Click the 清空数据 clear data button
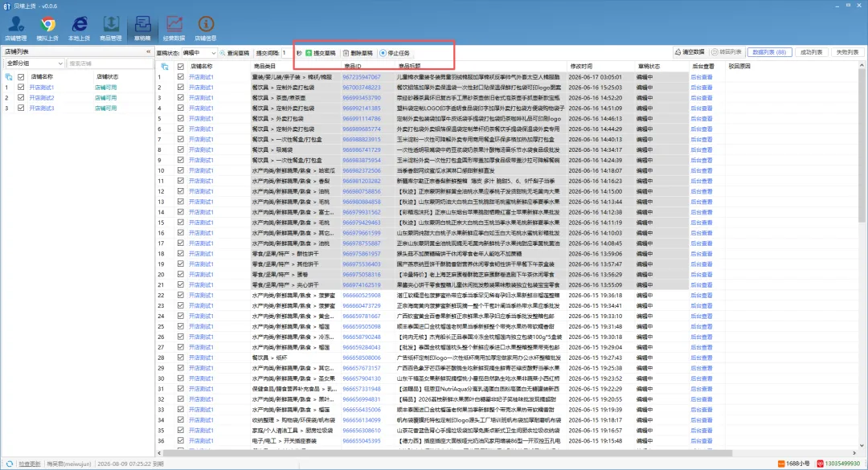The width and height of the screenshot is (868, 470). 690,52
